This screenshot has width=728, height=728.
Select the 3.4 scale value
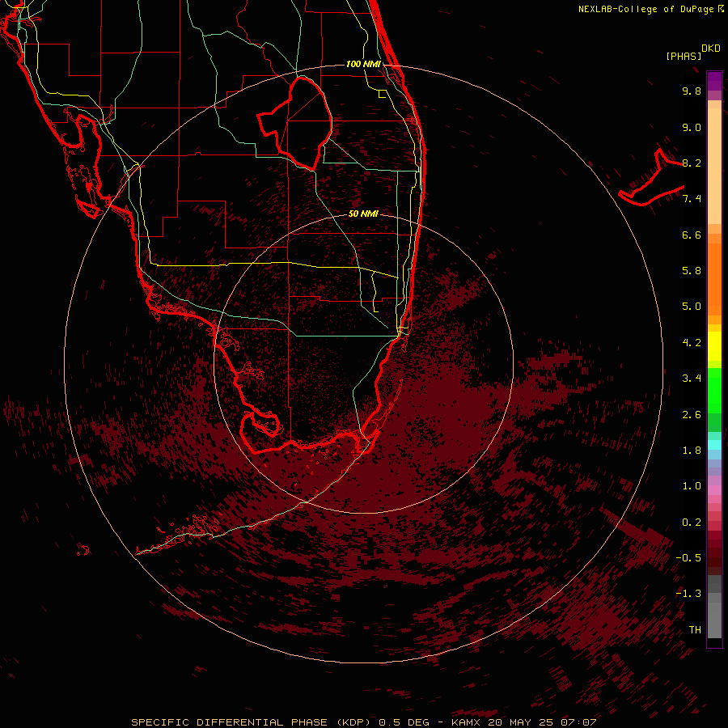(x=692, y=379)
